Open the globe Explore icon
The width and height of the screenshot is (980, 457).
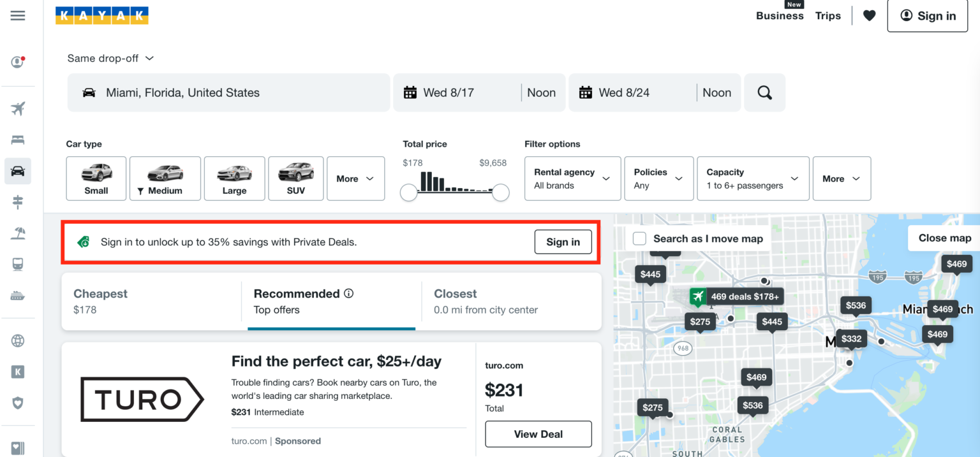(x=17, y=340)
